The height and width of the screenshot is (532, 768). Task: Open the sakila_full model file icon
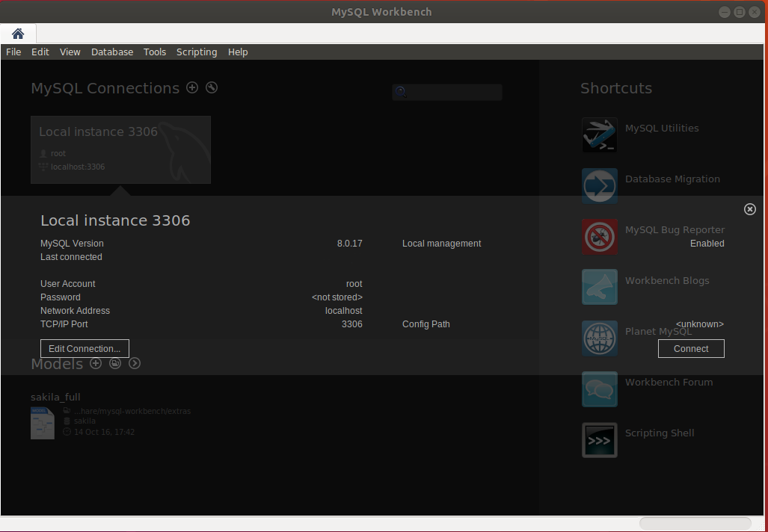click(x=43, y=423)
